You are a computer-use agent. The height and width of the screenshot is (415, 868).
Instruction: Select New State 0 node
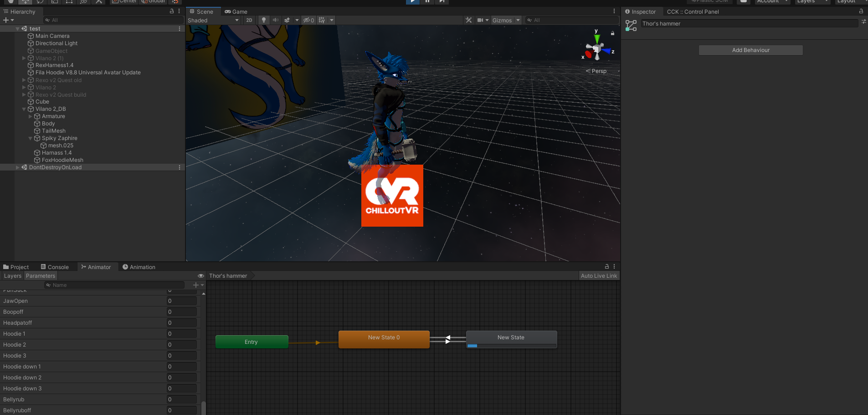tap(384, 339)
